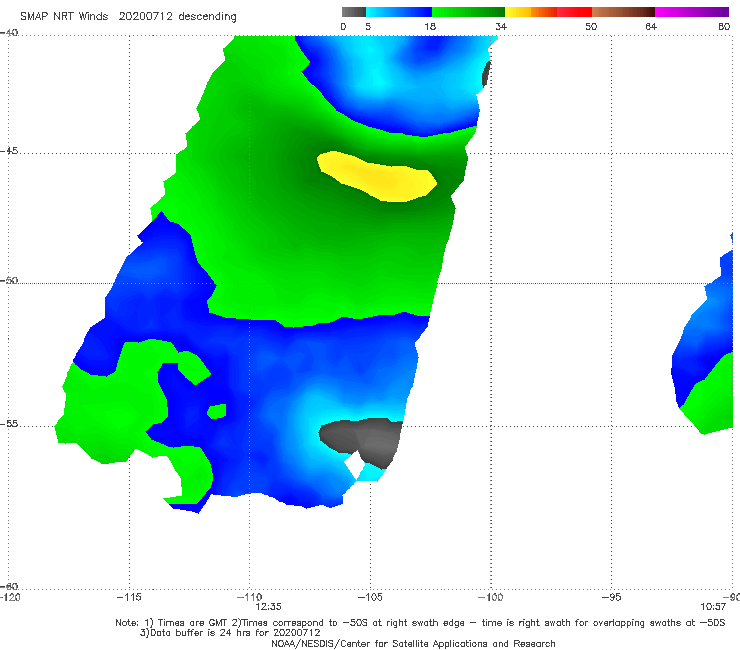Click swath time label 12:35

pyautogui.click(x=269, y=607)
